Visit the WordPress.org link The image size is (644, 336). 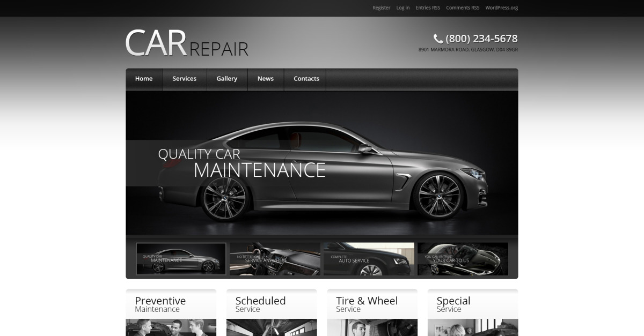point(501,8)
